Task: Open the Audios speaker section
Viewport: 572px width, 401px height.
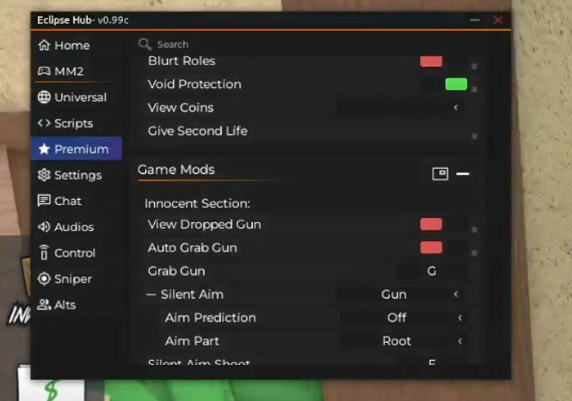Action: pos(44,227)
